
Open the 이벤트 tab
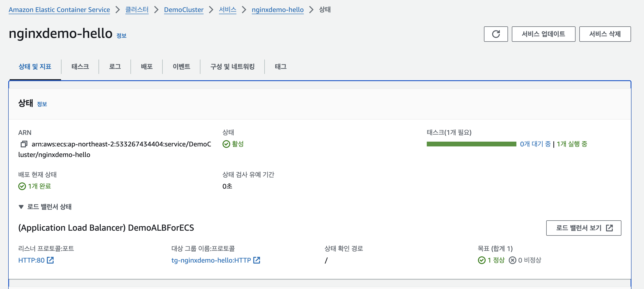(x=181, y=67)
